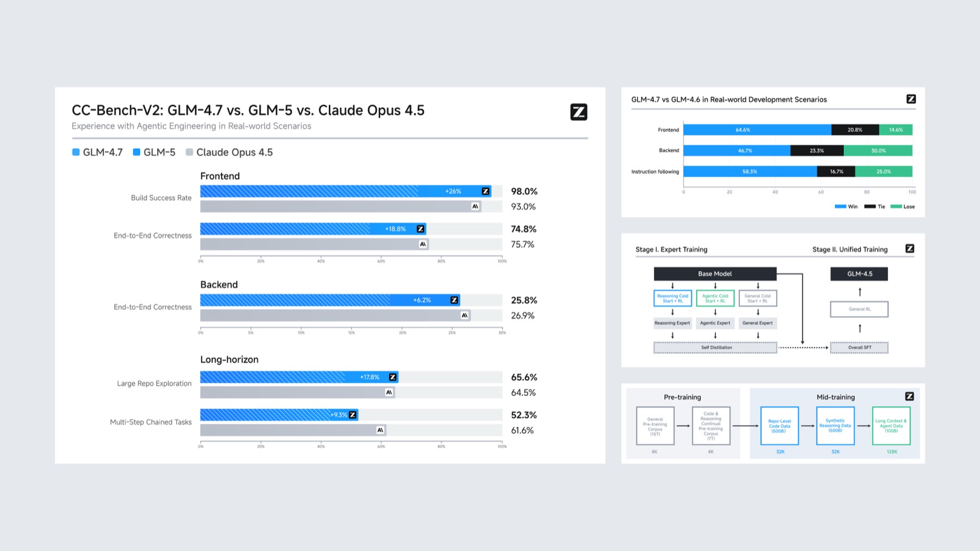Click the Z icon on the Large Repo Exploration bar
Viewport: 980px width, 551px height.
(393, 377)
